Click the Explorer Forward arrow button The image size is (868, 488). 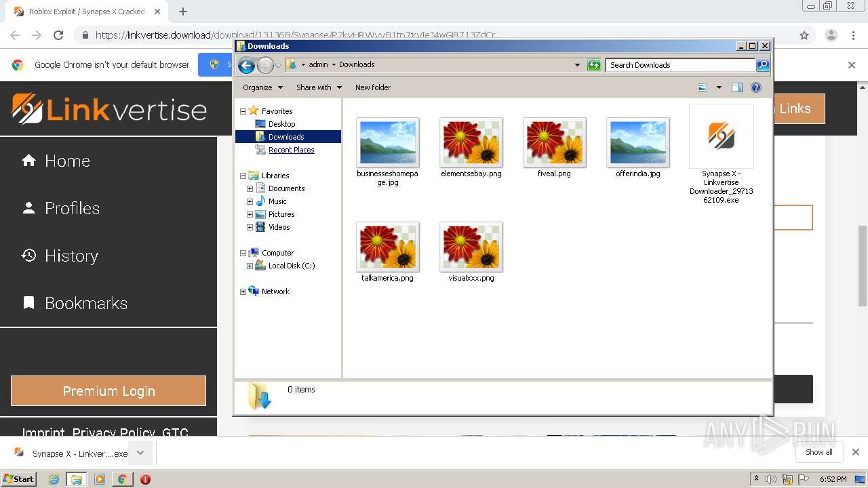(x=265, y=65)
